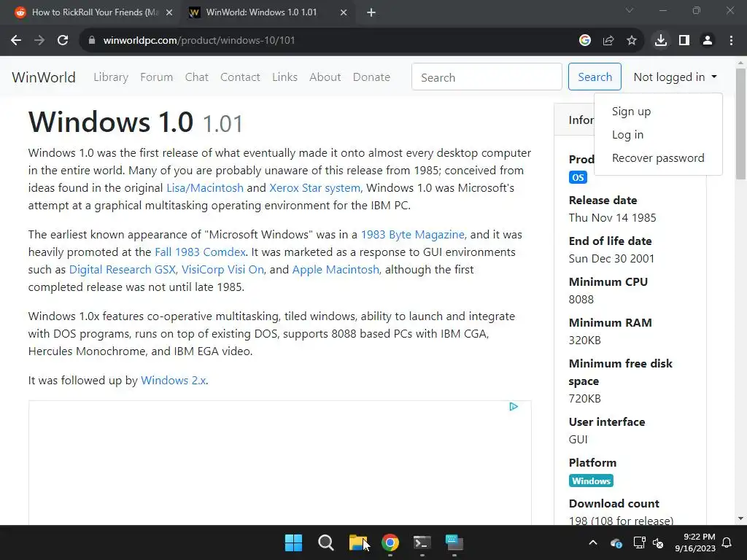Open the Contact nav item

point(240,77)
